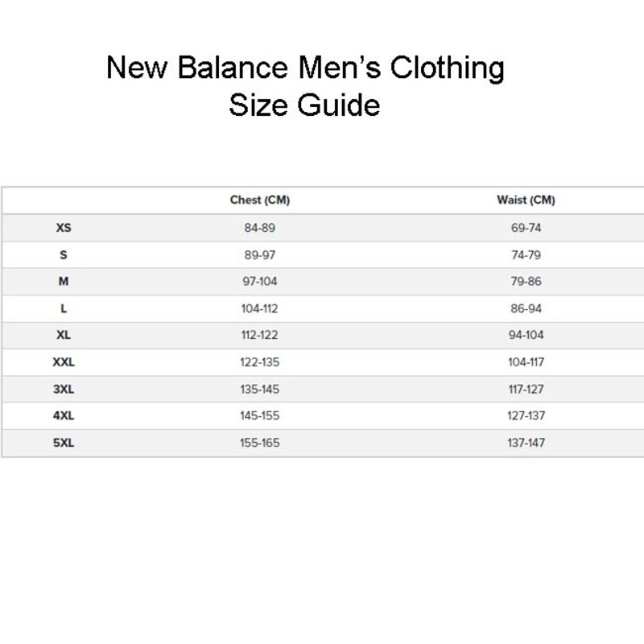The width and height of the screenshot is (644, 644).
Task: Click the New Balance size guide title
Action: (x=305, y=86)
